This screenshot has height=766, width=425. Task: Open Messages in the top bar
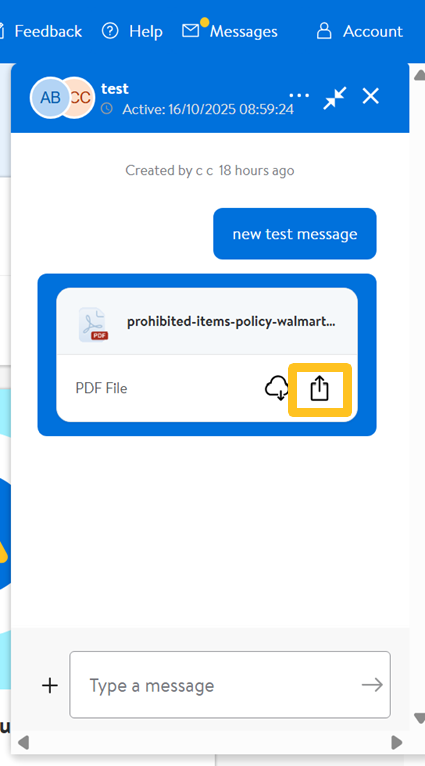(230, 31)
